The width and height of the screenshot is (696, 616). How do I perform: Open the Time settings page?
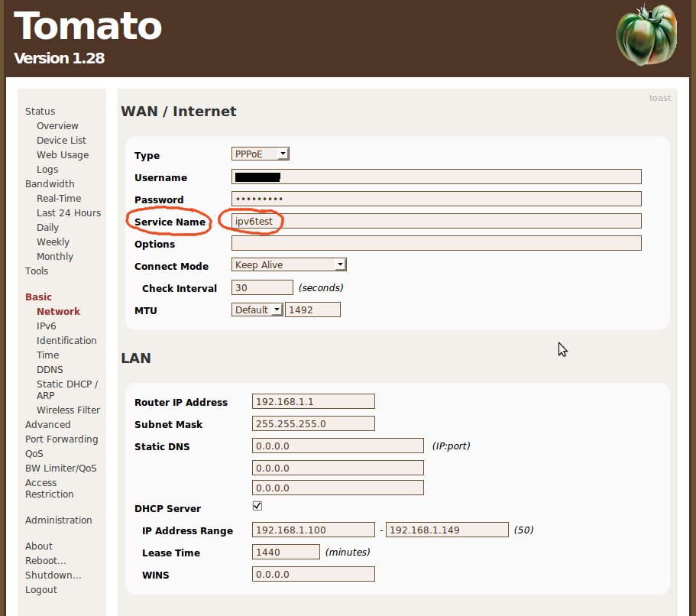coord(47,355)
